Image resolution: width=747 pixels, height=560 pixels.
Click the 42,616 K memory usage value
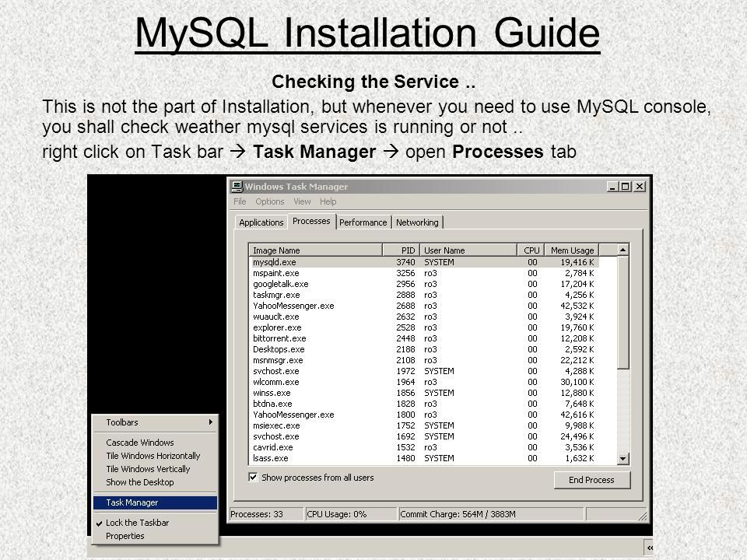[x=577, y=415]
